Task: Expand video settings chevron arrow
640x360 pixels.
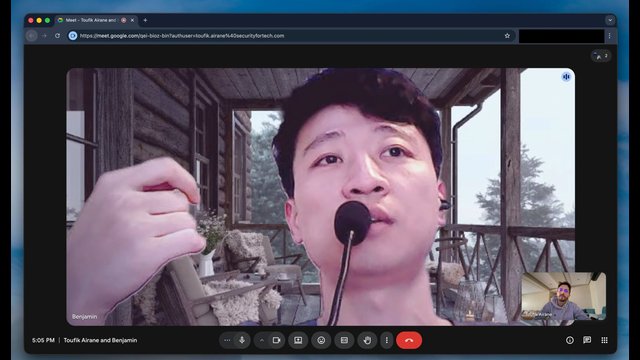Action: (262, 340)
